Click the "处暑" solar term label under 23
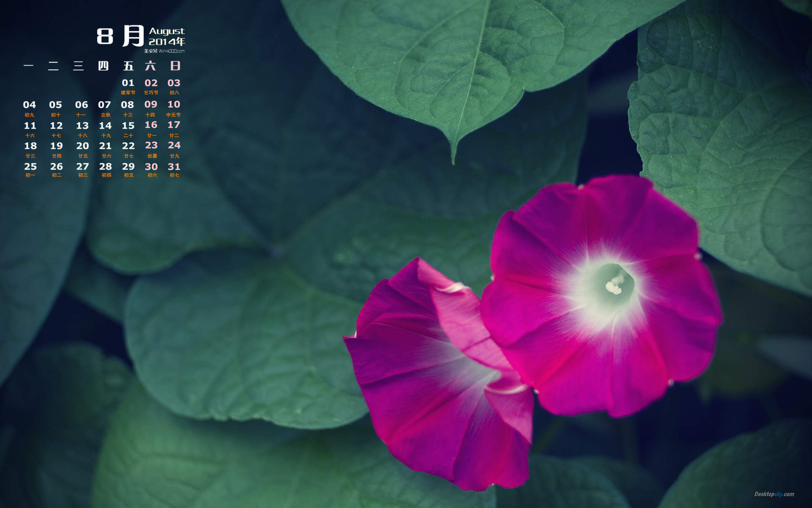Viewport: 812px width, 508px height. [152, 156]
